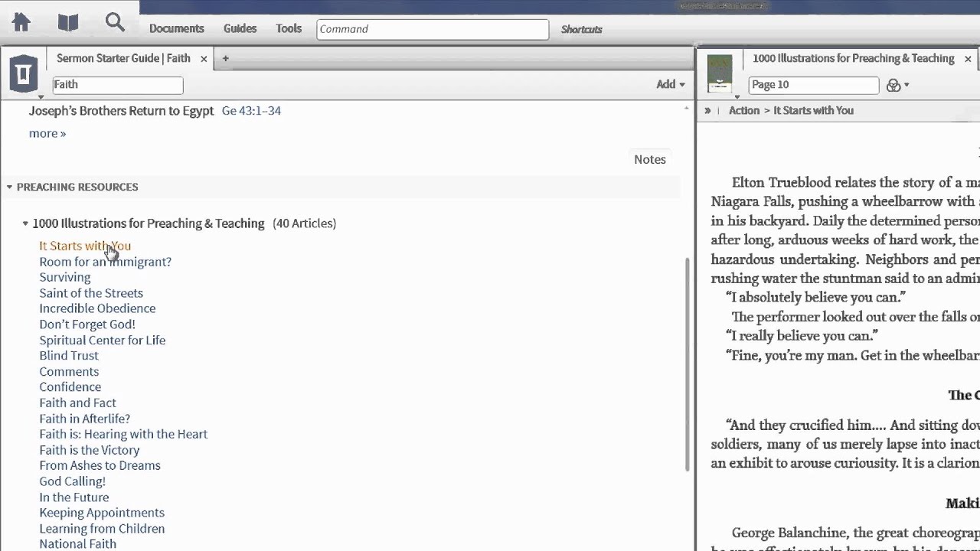Viewport: 980px width, 551px height.
Task: Open the Notes button
Action: click(650, 159)
